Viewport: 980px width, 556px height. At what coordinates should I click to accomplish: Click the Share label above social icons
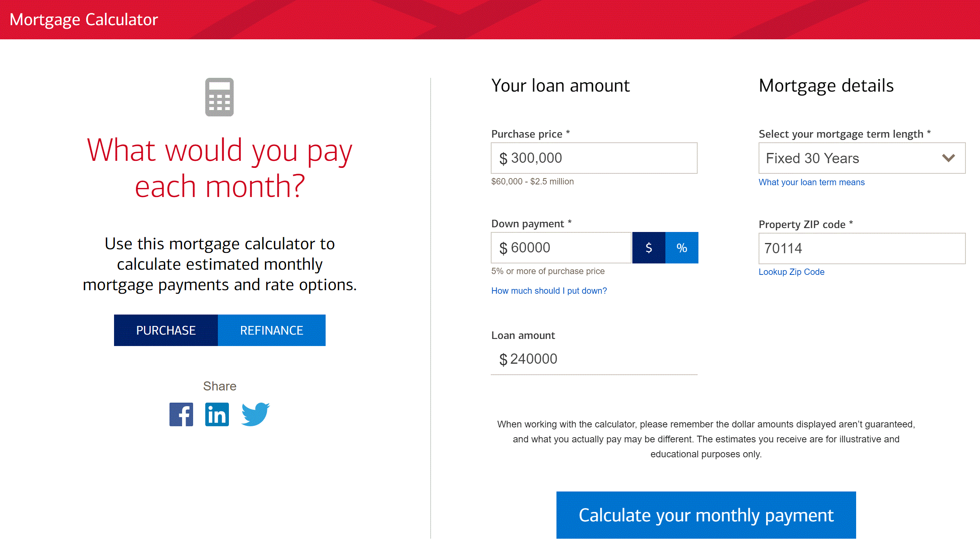(219, 386)
